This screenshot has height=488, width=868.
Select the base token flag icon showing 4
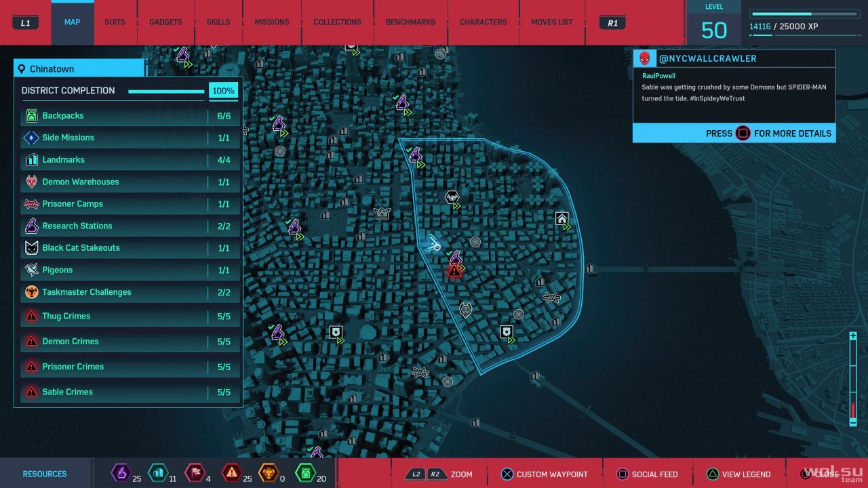[195, 472]
